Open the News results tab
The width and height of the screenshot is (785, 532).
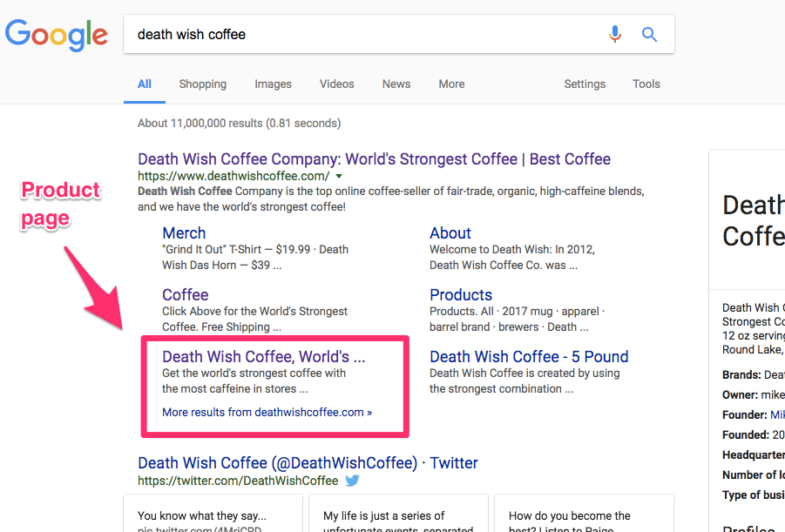396,84
